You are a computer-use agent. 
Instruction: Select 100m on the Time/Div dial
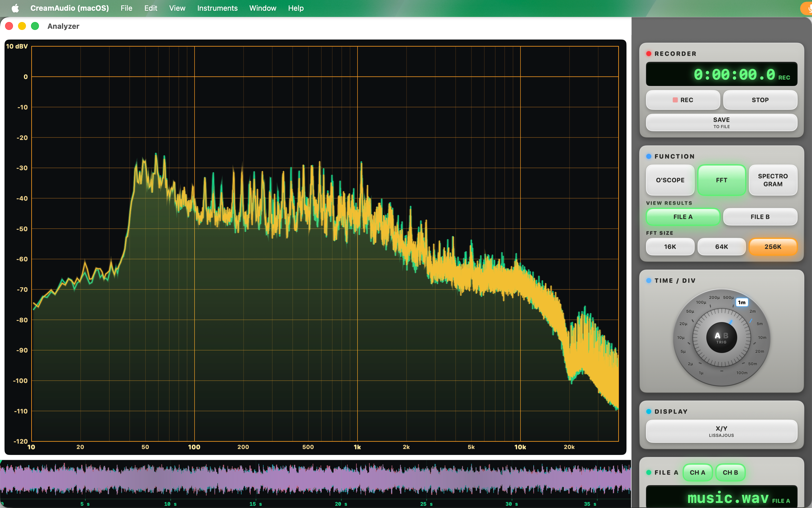coord(742,373)
